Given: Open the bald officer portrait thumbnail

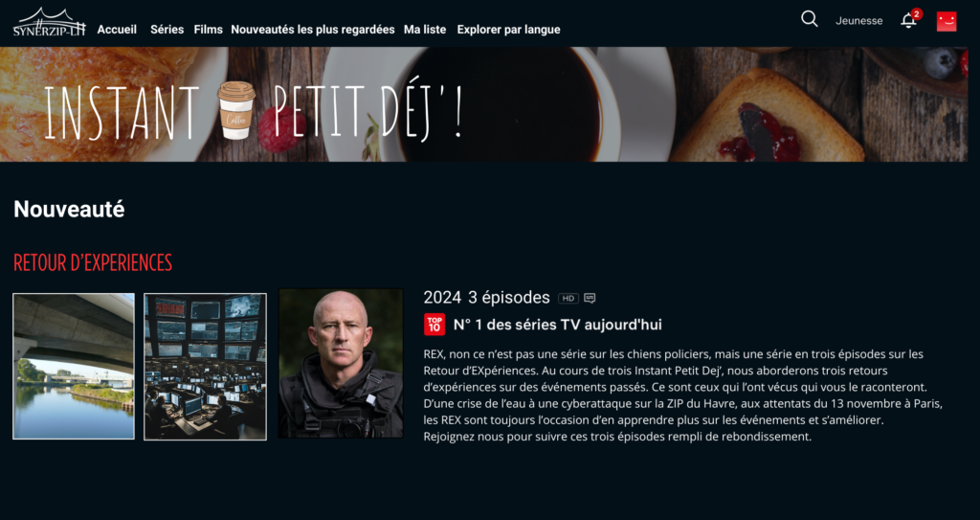Looking at the screenshot, I should click(341, 363).
